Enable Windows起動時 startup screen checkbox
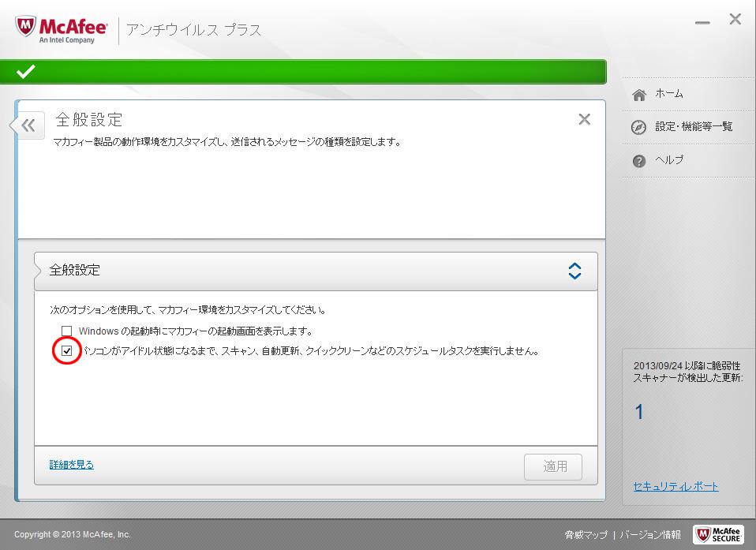 [x=66, y=331]
